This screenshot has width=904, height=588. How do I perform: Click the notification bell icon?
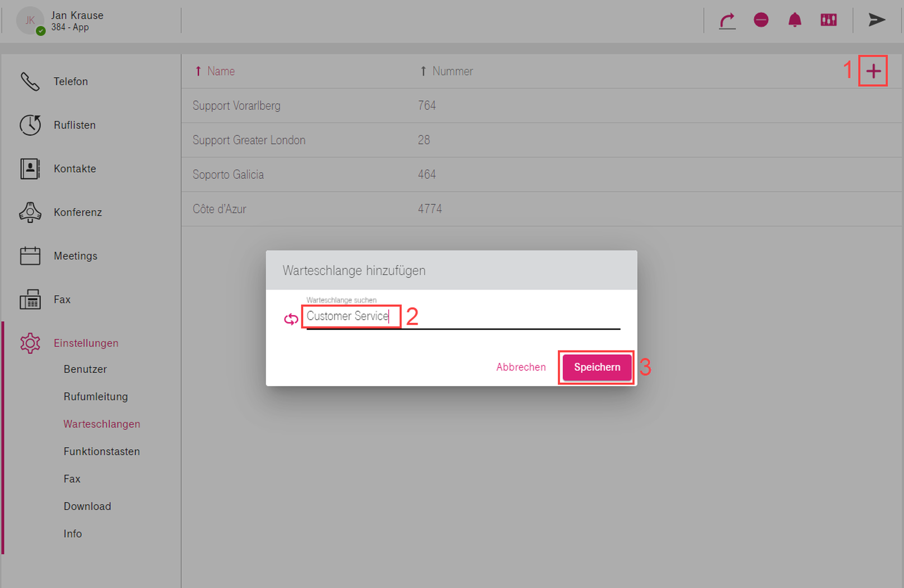[795, 20]
